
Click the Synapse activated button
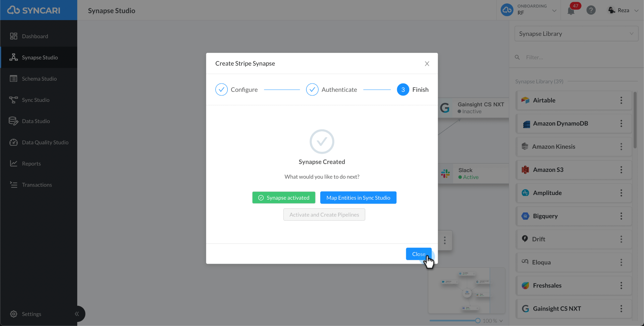click(284, 198)
